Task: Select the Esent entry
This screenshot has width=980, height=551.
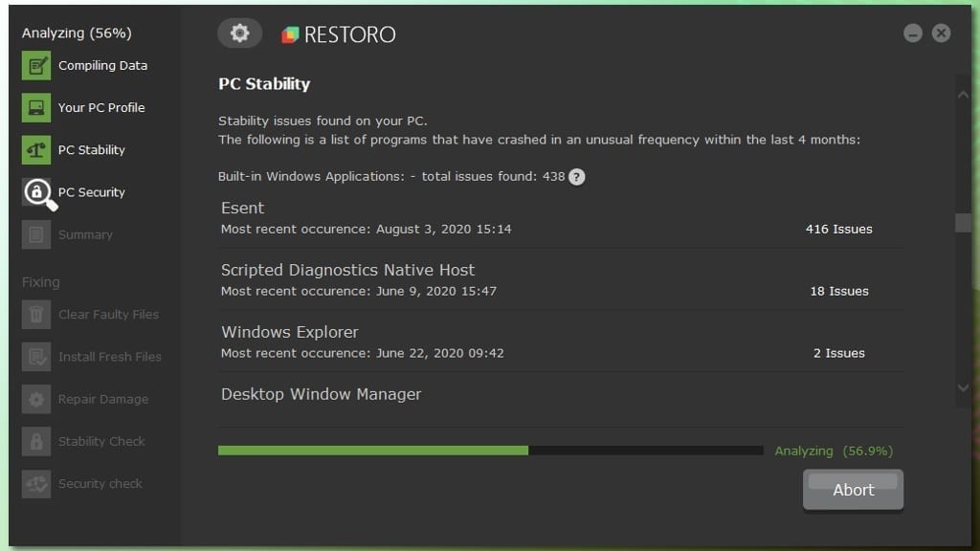Action: (x=561, y=217)
